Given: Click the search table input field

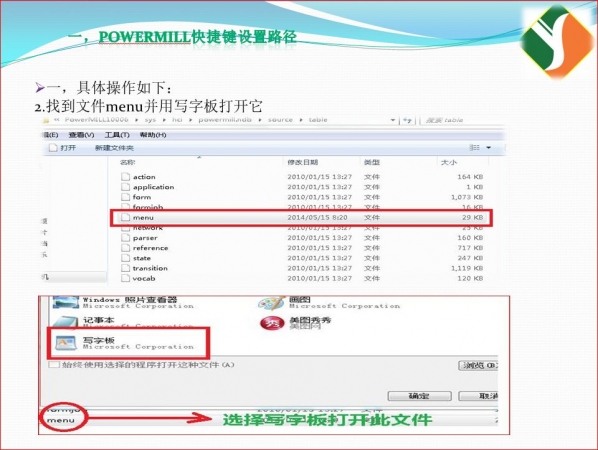Looking at the screenshot, I should (x=461, y=121).
